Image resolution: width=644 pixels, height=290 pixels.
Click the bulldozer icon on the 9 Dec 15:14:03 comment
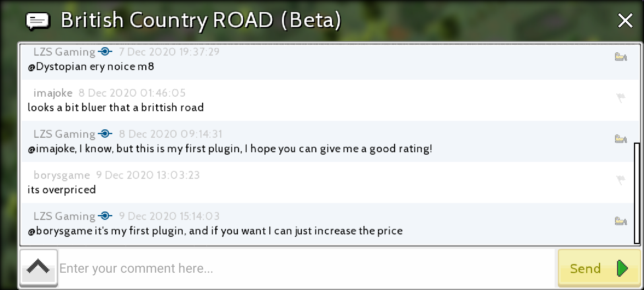[x=621, y=221]
